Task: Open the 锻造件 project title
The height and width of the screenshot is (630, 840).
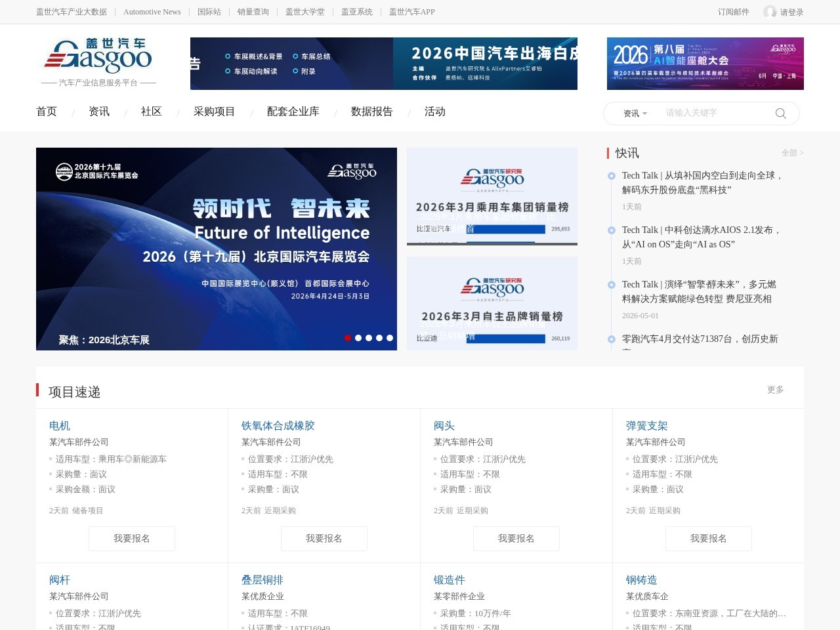Action: 450,580
